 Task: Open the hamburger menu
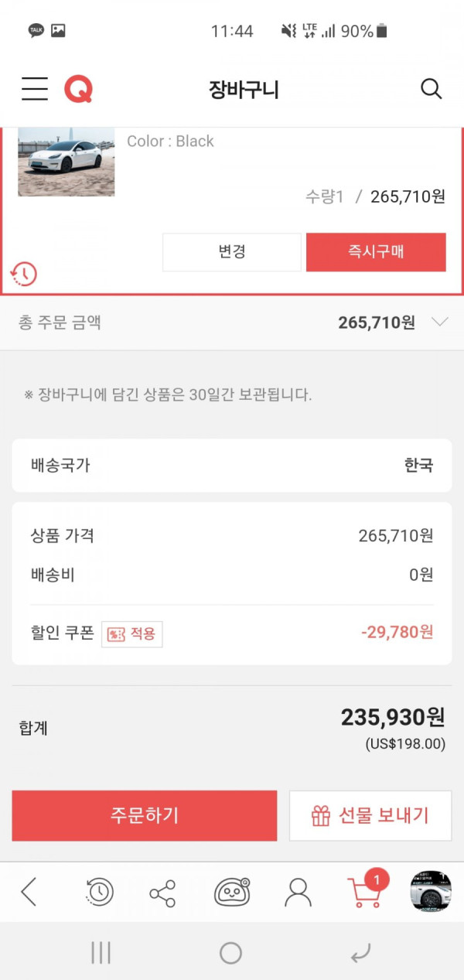tap(35, 89)
